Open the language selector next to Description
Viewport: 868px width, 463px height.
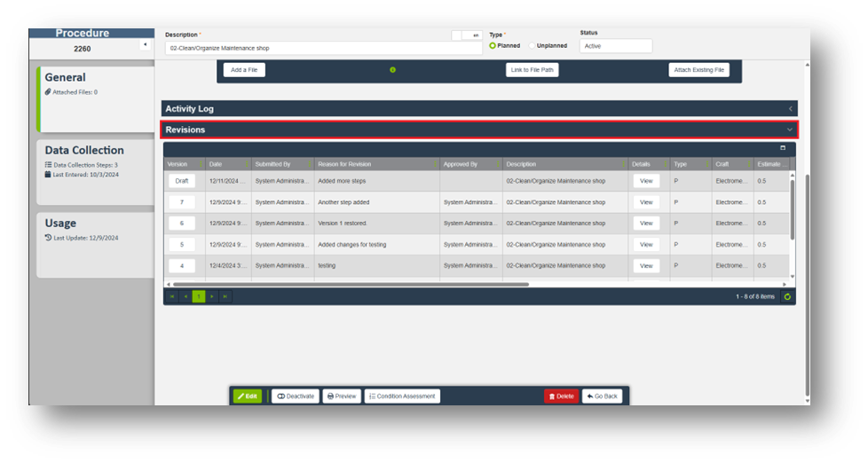pyautogui.click(x=475, y=35)
